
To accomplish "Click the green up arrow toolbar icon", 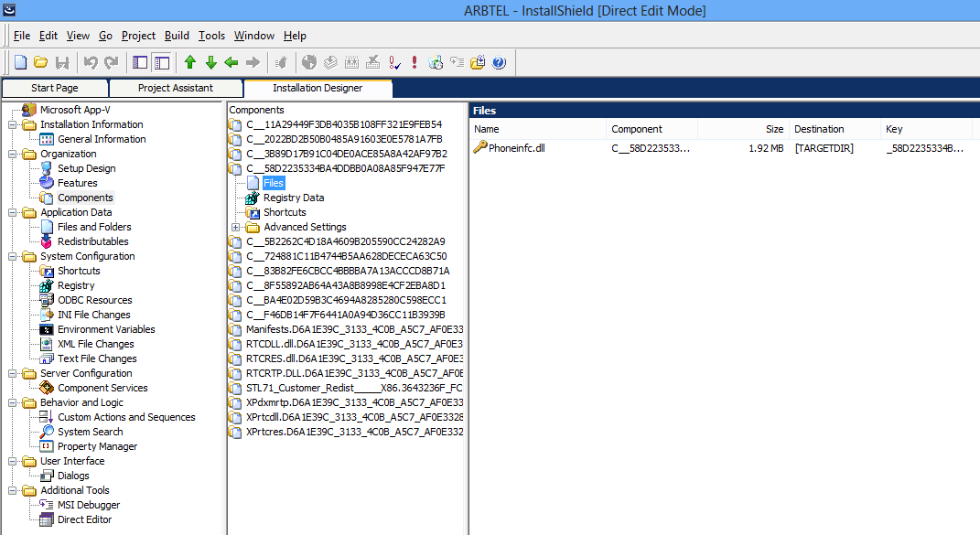I will pos(190,63).
